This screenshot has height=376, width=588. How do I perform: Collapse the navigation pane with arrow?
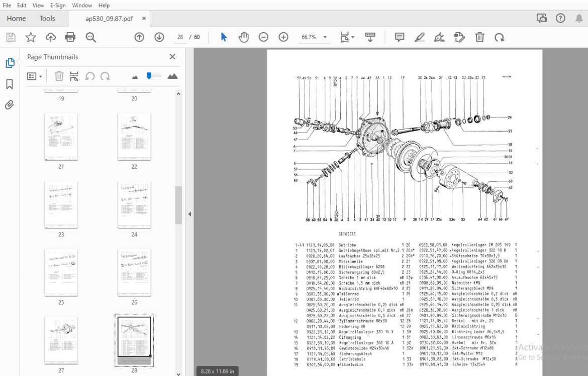tap(190, 214)
